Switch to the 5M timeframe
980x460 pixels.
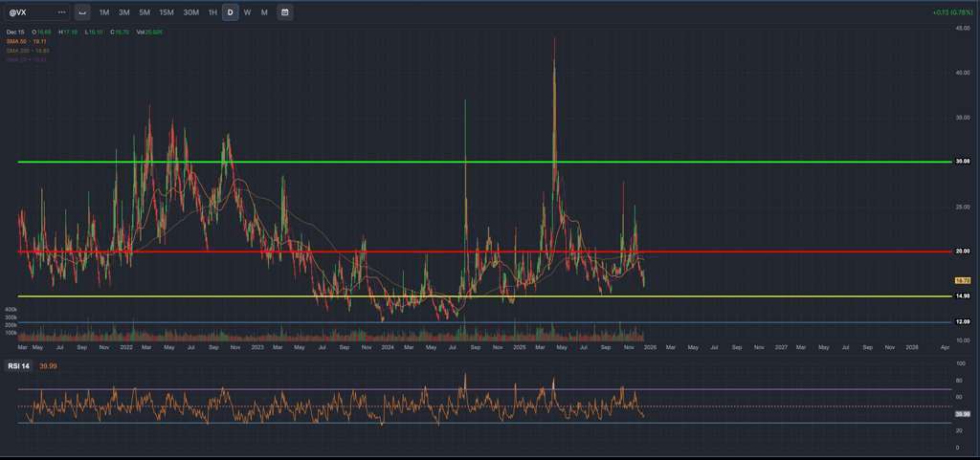tap(145, 12)
